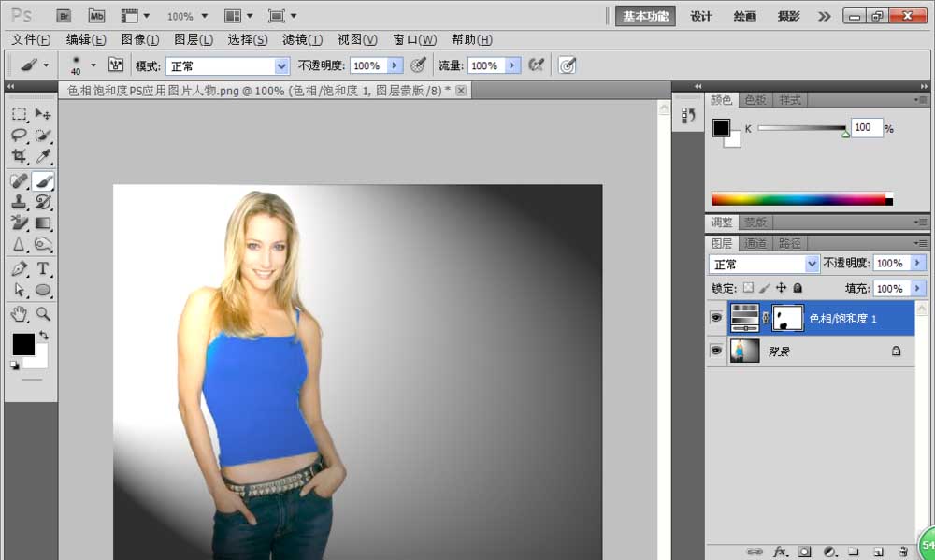Image resolution: width=935 pixels, height=560 pixels.
Task: Select the Zoom magnifier tool
Action: click(43, 314)
